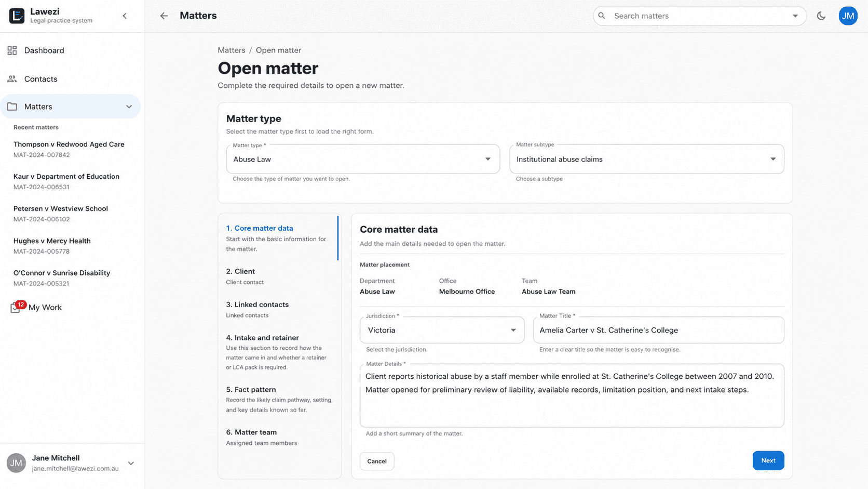Open the JM profile avatar in header
Viewport: 868px width, 489px height.
848,16
